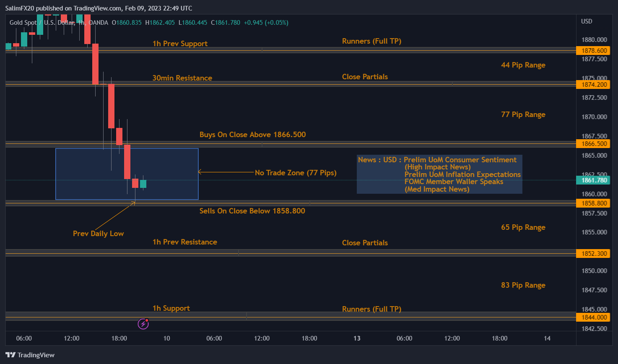Image resolution: width=618 pixels, height=364 pixels.
Task: Click the red notification dot on event icon
Action: click(147, 320)
